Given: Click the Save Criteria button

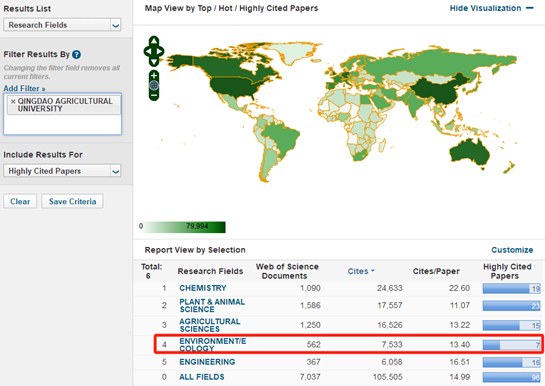Looking at the screenshot, I should 72,202.
